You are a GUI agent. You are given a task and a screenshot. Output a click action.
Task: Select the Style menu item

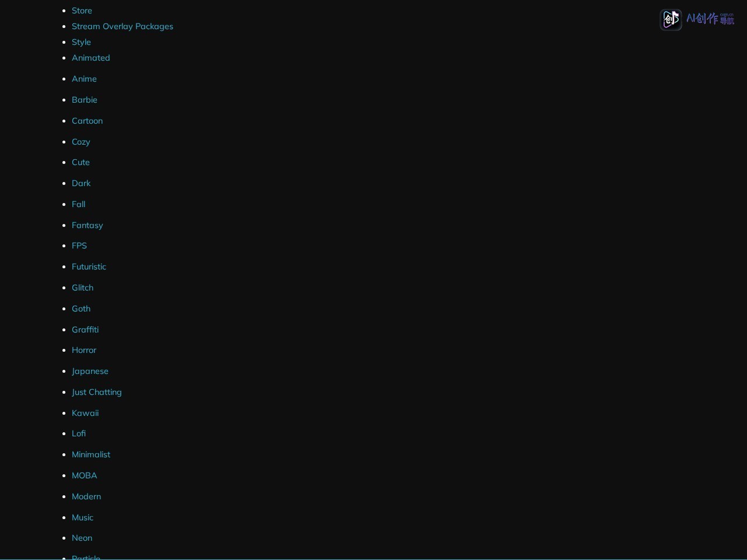[81, 42]
